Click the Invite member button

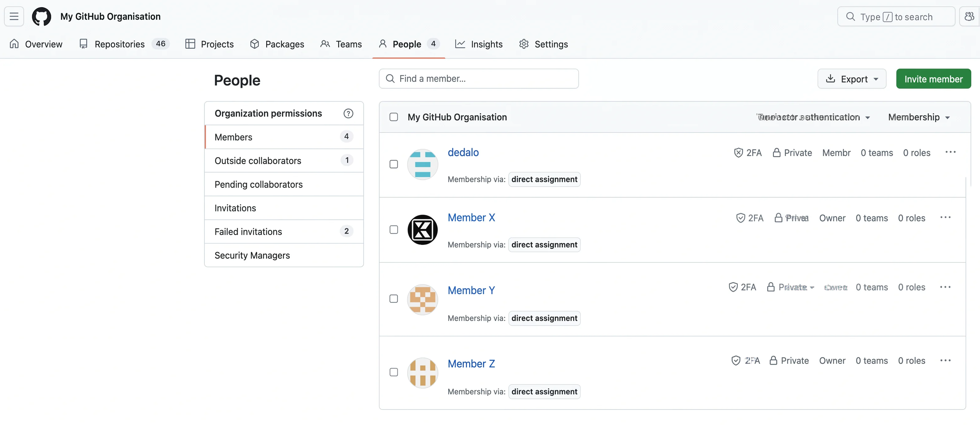click(933, 79)
